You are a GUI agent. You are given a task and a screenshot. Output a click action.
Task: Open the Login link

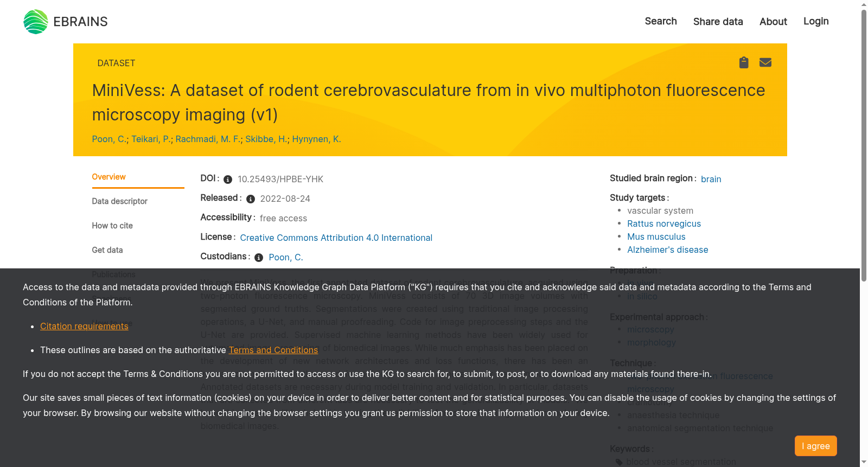click(x=816, y=21)
